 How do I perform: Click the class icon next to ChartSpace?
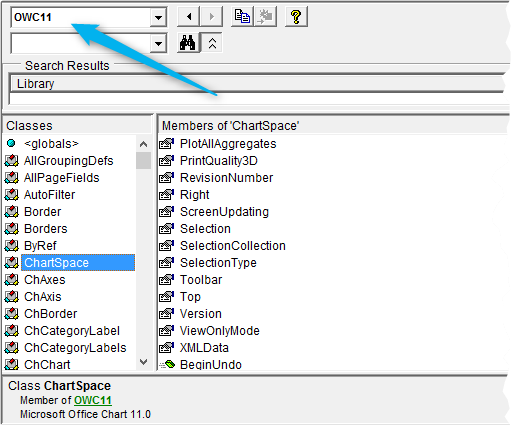pyautogui.click(x=12, y=263)
